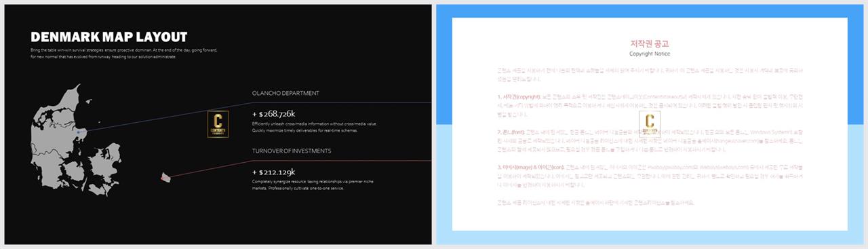868x249 pixels.
Task: Click the 'TURNOVER OF INVESTMENTS' heading
Action: [292, 151]
